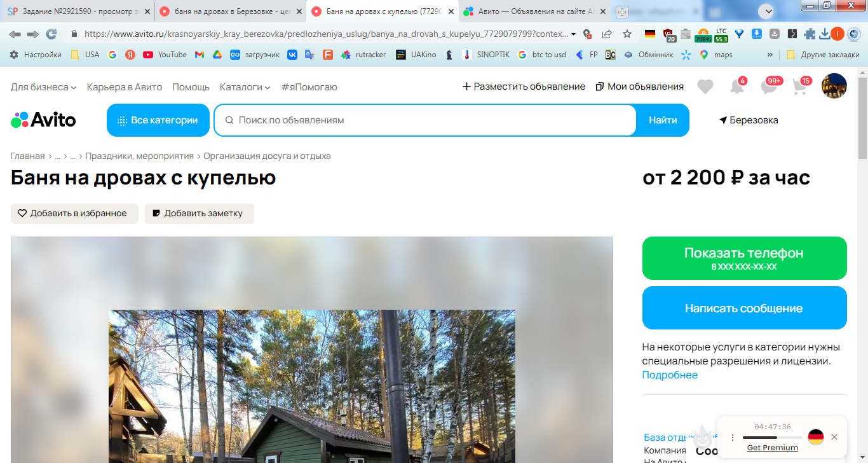The height and width of the screenshot is (463, 868).
Task: Click Показать телефон button
Action: (745, 258)
